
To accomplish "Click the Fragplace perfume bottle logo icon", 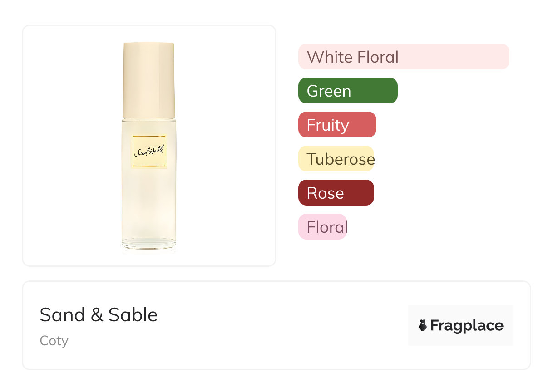I will click(423, 325).
